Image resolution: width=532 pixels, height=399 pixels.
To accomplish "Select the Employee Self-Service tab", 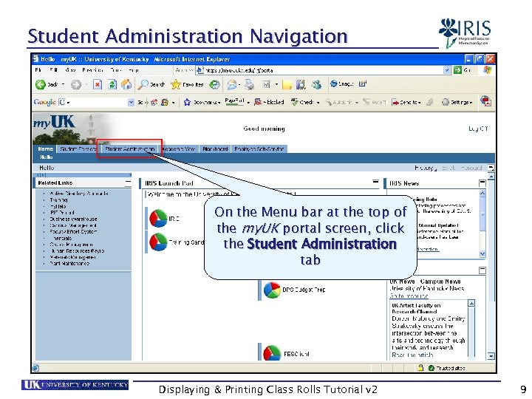I will point(259,149).
